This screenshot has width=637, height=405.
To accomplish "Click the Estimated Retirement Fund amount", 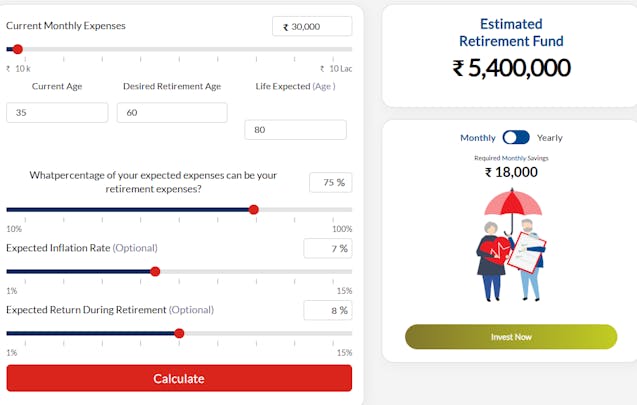I will coord(511,68).
